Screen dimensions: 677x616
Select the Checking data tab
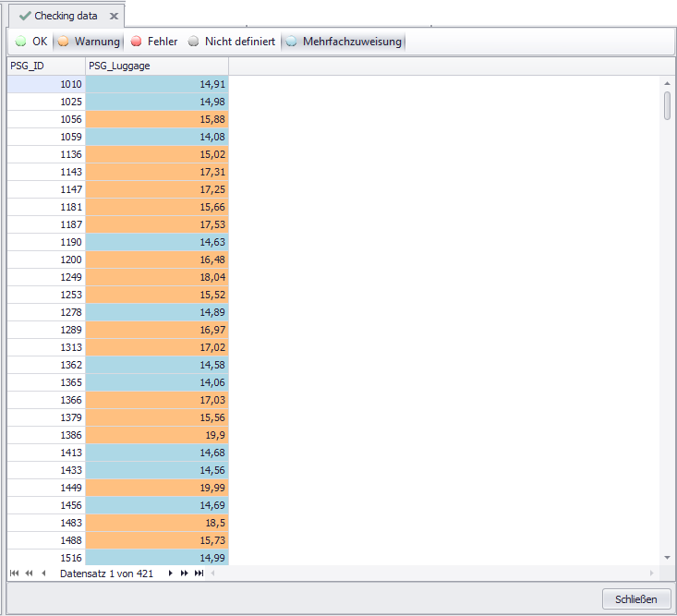tap(66, 16)
